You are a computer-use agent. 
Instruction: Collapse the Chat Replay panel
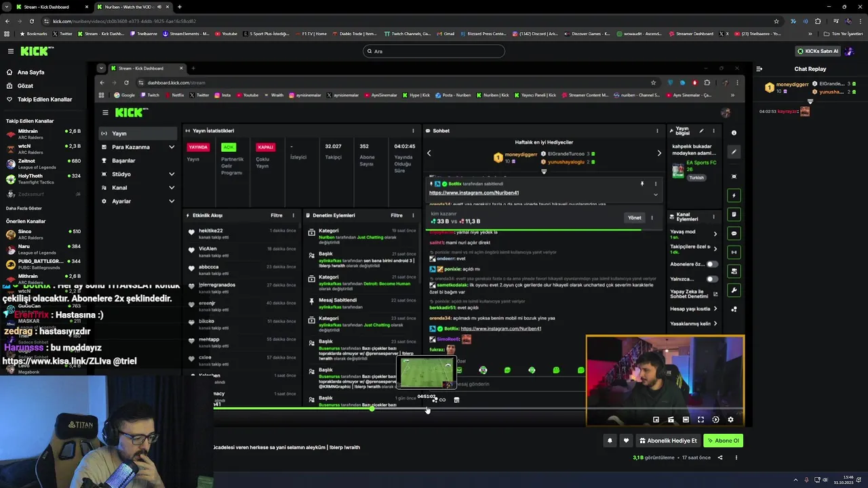coord(759,68)
